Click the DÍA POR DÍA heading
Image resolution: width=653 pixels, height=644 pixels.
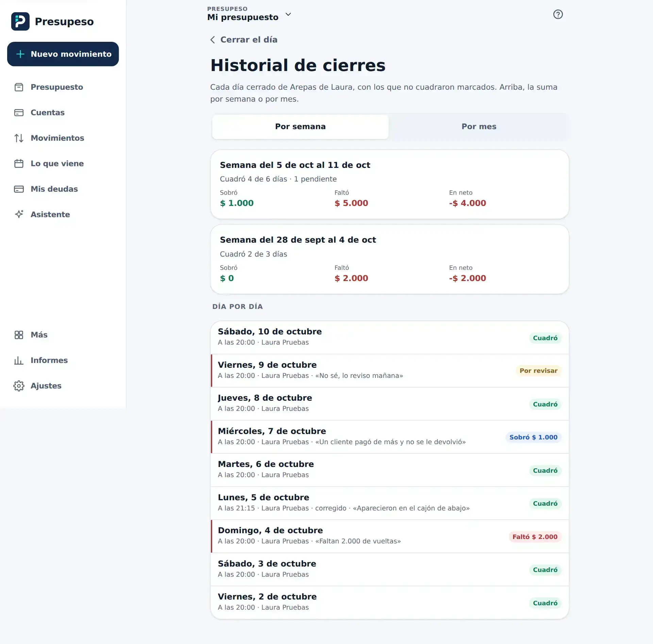pyautogui.click(x=237, y=307)
